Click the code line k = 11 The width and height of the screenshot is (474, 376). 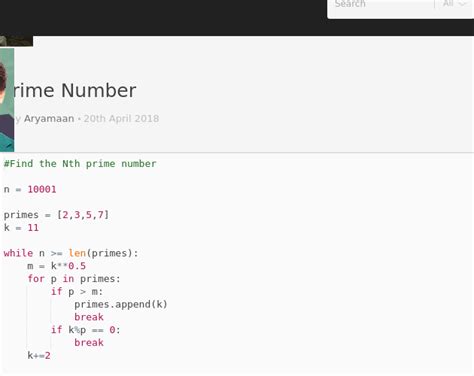click(x=21, y=228)
